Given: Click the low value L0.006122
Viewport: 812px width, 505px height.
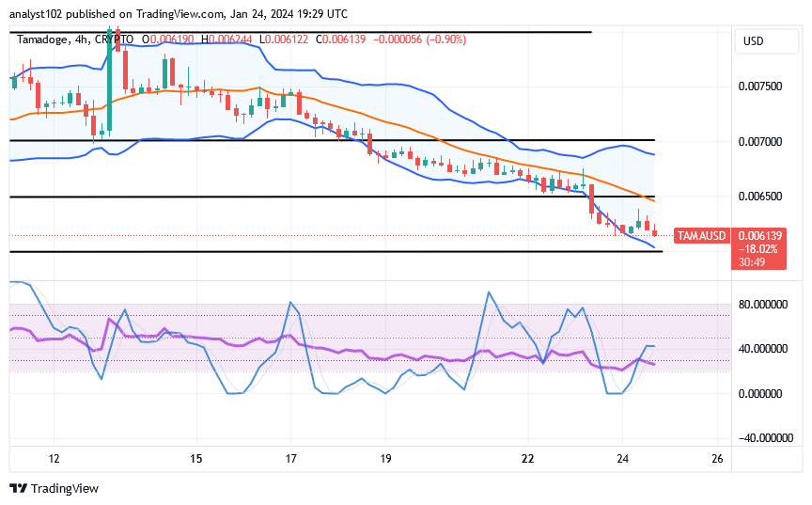Looking at the screenshot, I should coord(283,39).
